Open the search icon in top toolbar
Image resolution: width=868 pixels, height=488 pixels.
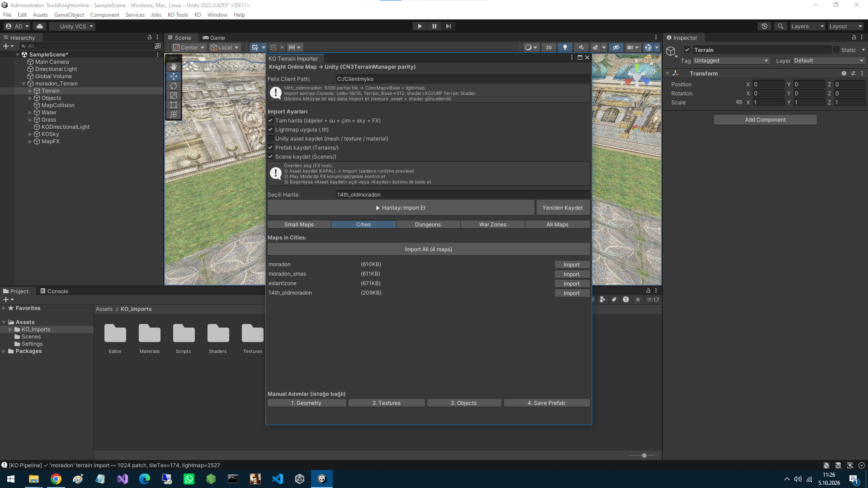click(x=780, y=26)
